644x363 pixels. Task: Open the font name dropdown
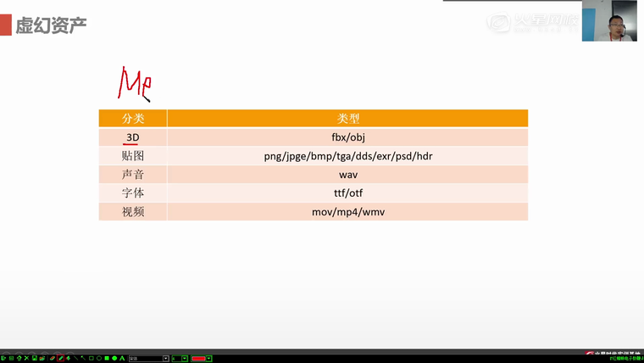click(165, 358)
